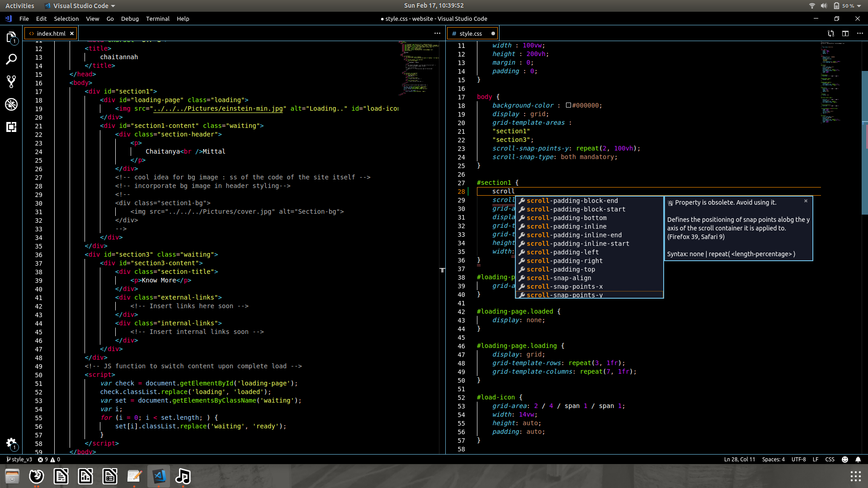
Task: Launch Firefox from the dock
Action: coord(37,476)
